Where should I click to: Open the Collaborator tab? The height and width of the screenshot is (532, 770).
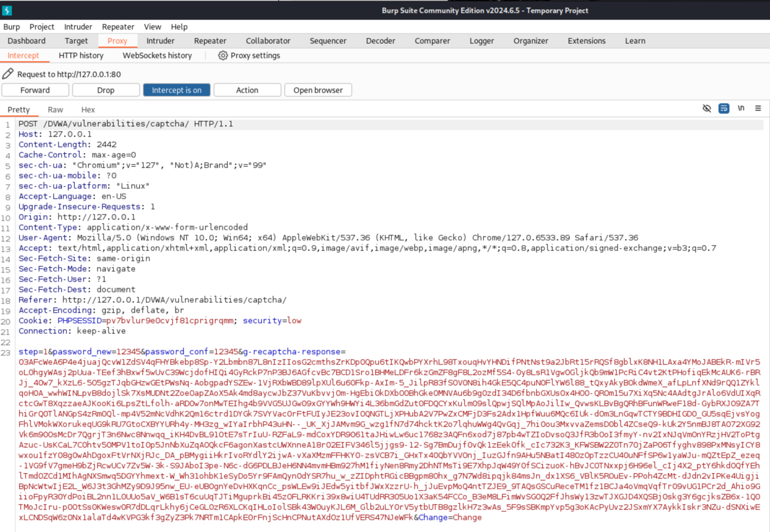coord(268,41)
